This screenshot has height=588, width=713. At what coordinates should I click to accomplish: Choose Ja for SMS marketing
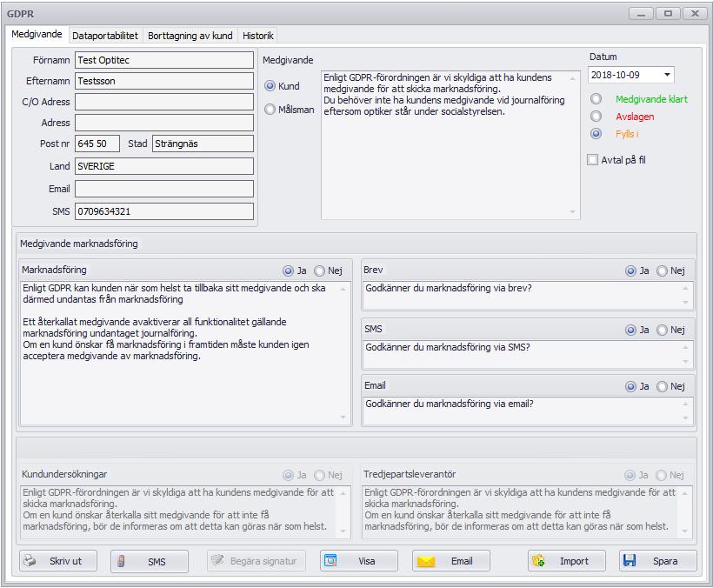click(x=630, y=330)
